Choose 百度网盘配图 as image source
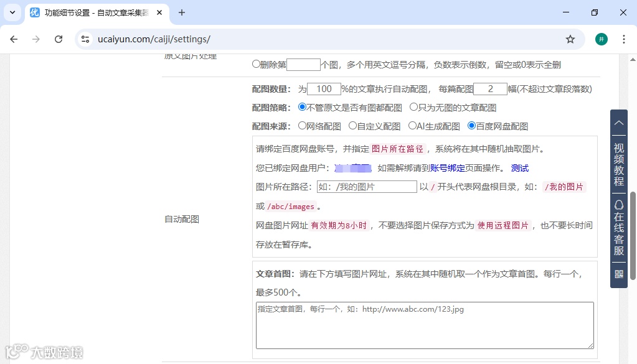Screen dimensions: 637x364 pyautogui.click(x=471, y=126)
